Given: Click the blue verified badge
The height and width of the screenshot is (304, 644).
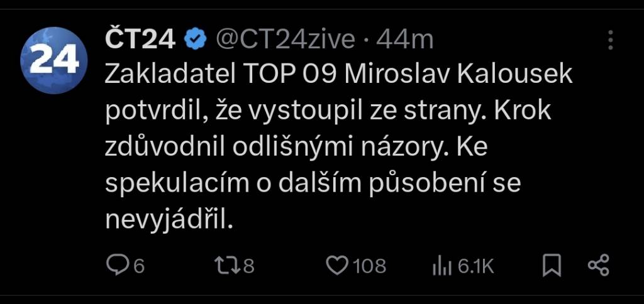Looking at the screenshot, I should coord(194,40).
